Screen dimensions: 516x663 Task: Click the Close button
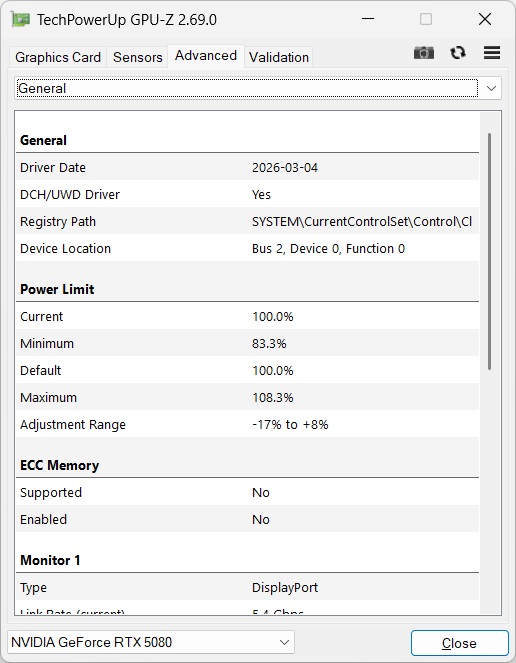(459, 643)
